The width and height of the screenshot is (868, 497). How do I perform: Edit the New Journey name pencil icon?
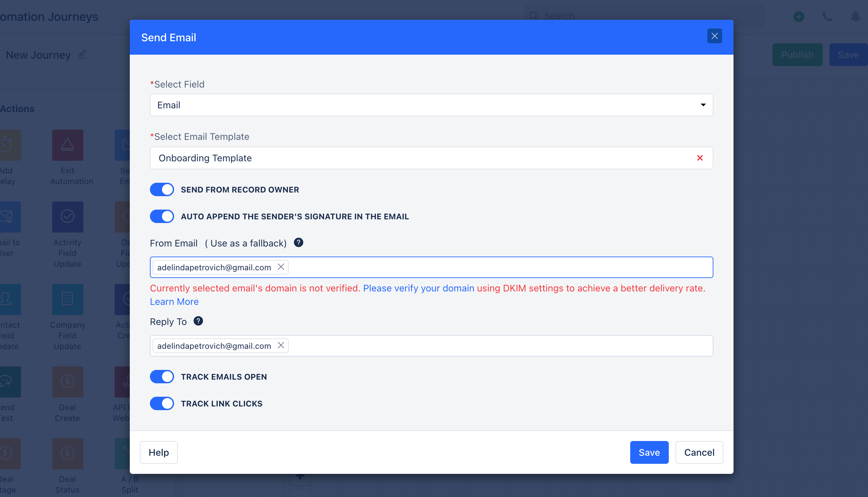pyautogui.click(x=82, y=54)
